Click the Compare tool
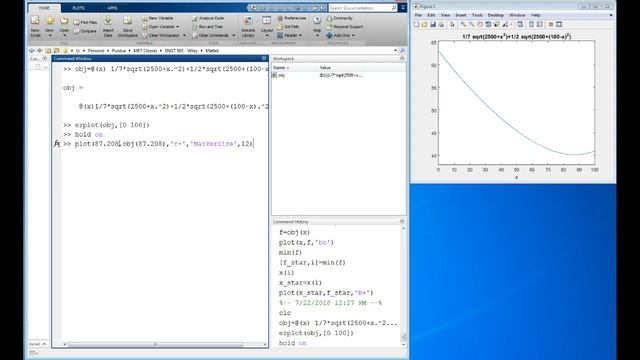Viewport: 640px width, 360px height. click(85, 31)
